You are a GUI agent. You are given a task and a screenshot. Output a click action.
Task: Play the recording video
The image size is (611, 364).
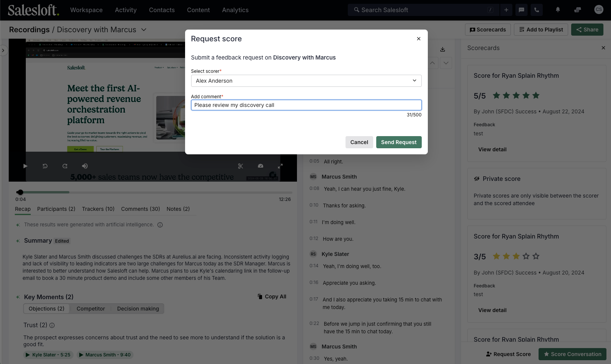25,166
